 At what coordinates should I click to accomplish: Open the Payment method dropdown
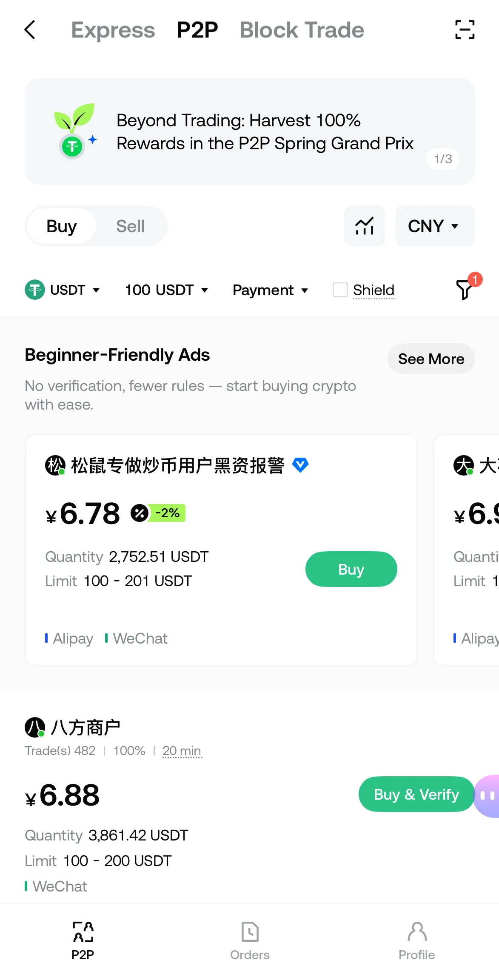[x=270, y=290]
